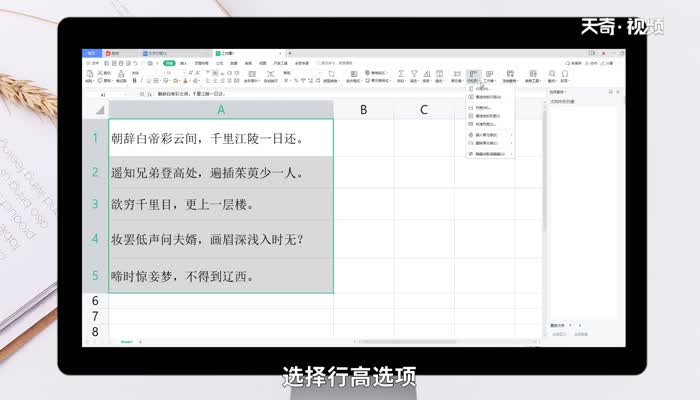The width and height of the screenshot is (700, 400).
Task: Open the fill color bucket swatch
Action: tap(175, 81)
